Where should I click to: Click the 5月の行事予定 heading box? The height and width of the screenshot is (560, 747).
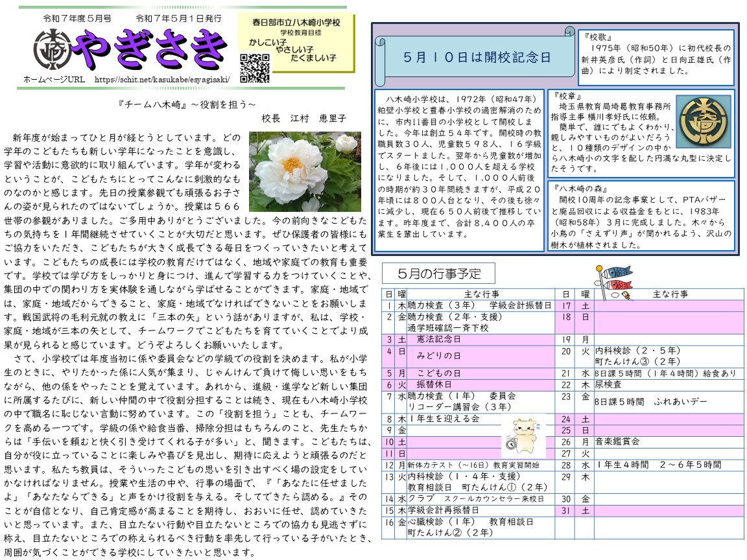click(438, 272)
